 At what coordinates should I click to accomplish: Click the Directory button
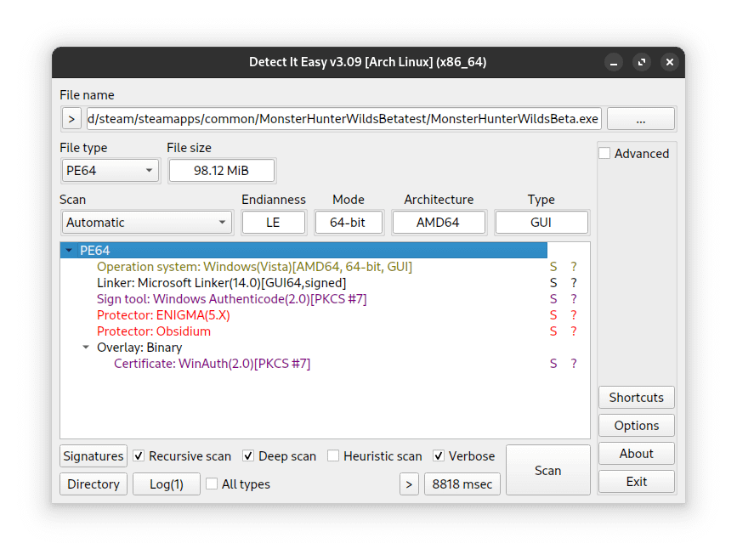coord(94,484)
